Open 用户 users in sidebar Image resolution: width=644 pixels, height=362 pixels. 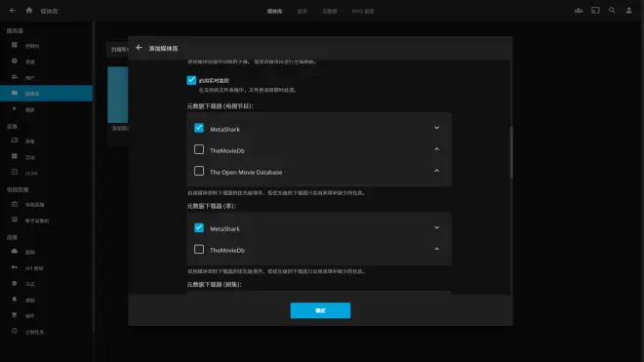tap(46, 77)
